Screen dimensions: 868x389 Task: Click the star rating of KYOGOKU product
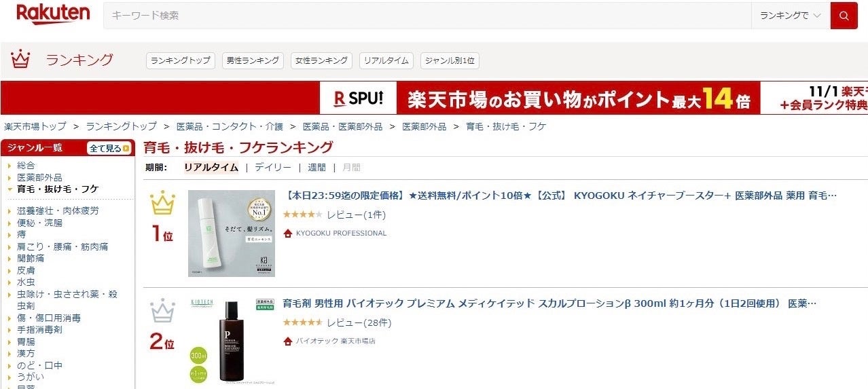303,215
